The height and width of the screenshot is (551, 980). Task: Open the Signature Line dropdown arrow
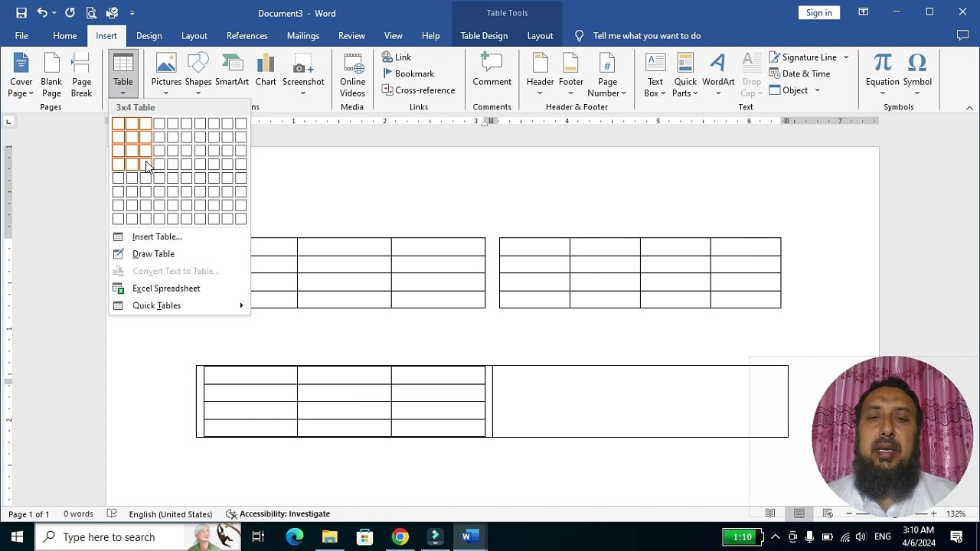coord(846,57)
